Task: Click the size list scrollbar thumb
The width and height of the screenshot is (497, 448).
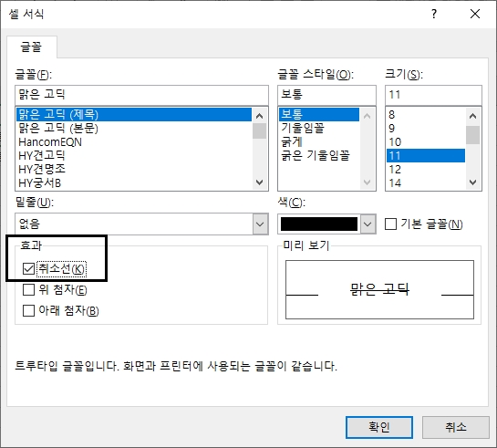Action: click(x=473, y=135)
